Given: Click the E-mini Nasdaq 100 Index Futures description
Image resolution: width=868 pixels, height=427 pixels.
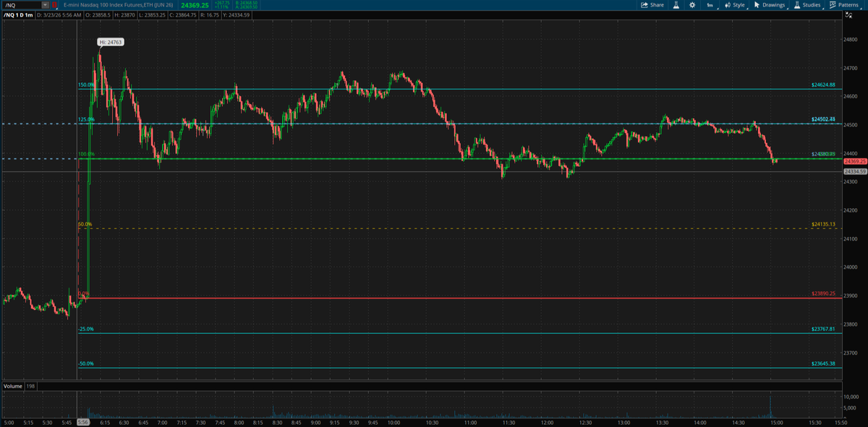Looking at the screenshot, I should (x=119, y=4).
